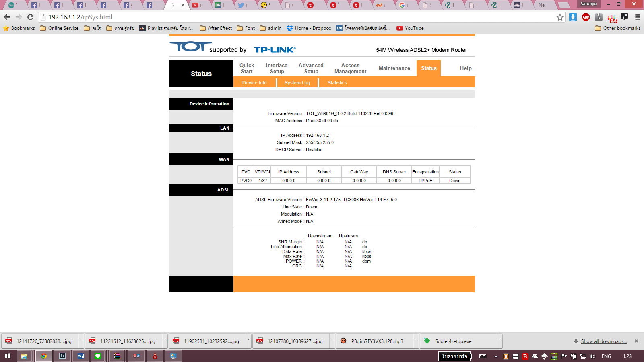The height and width of the screenshot is (362, 644).
Task: Open the YouTube bookmark
Action: [410, 28]
